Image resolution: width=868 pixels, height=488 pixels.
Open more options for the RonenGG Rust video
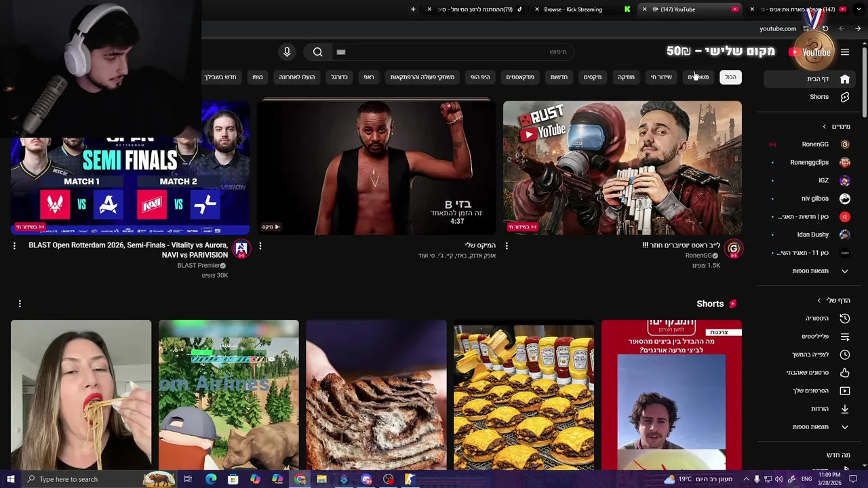pyautogui.click(x=507, y=246)
